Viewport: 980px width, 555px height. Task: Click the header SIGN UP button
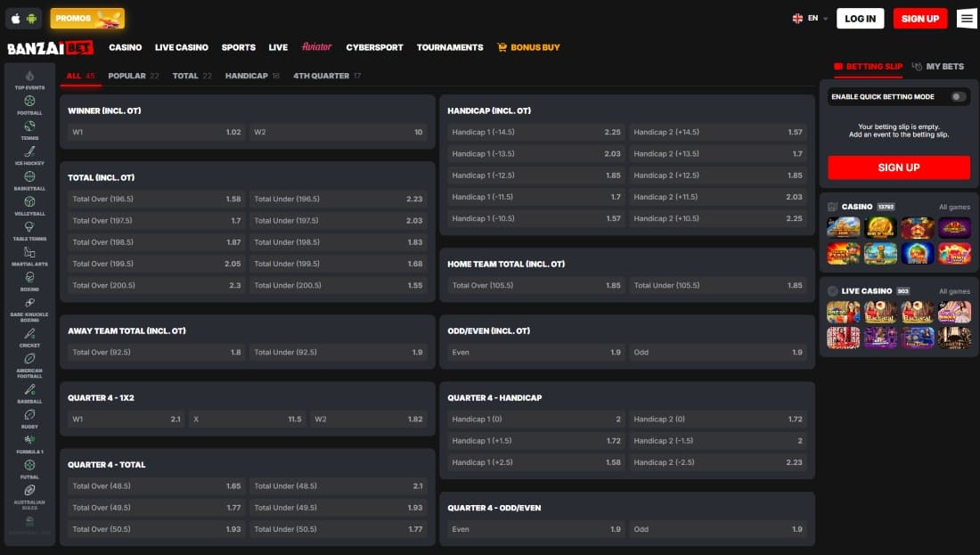[920, 19]
